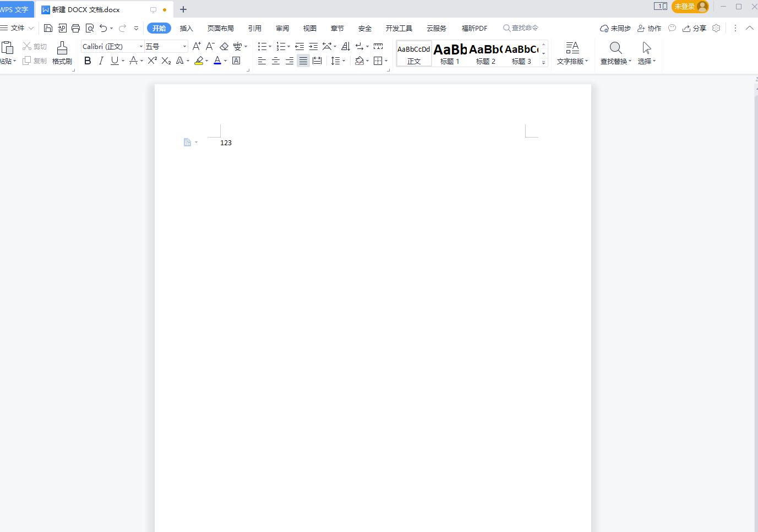The height and width of the screenshot is (532, 758).
Task: Expand borders dropdown arrow
Action: pos(386,61)
